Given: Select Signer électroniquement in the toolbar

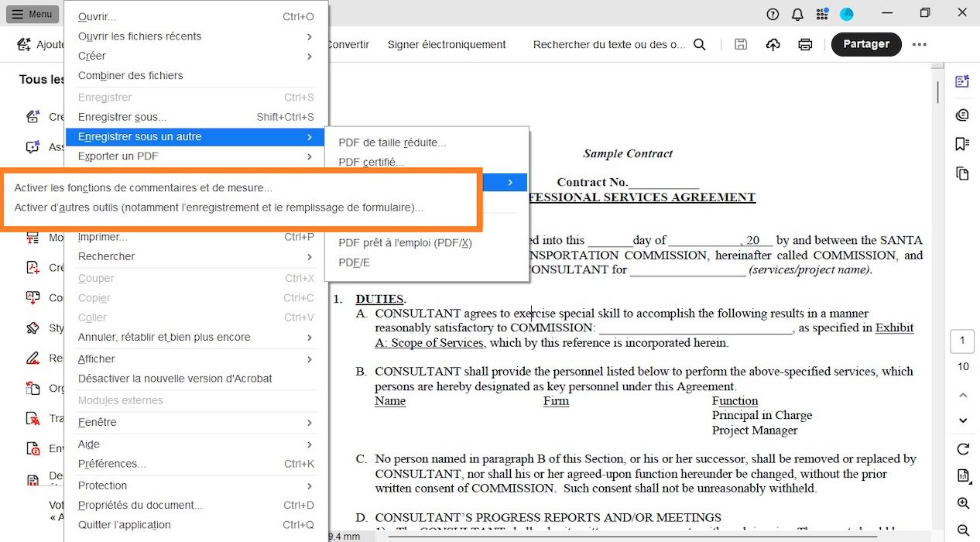Looking at the screenshot, I should [x=447, y=44].
